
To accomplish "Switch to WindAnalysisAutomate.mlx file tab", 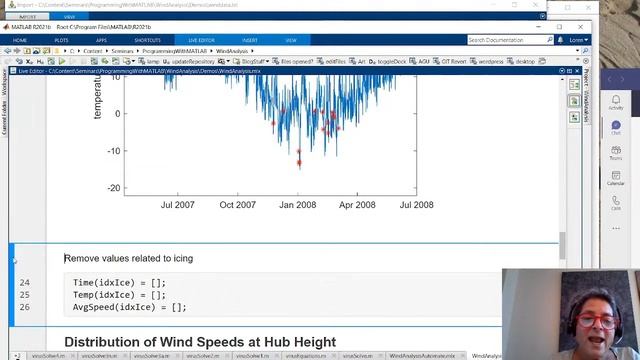I will (422, 356).
